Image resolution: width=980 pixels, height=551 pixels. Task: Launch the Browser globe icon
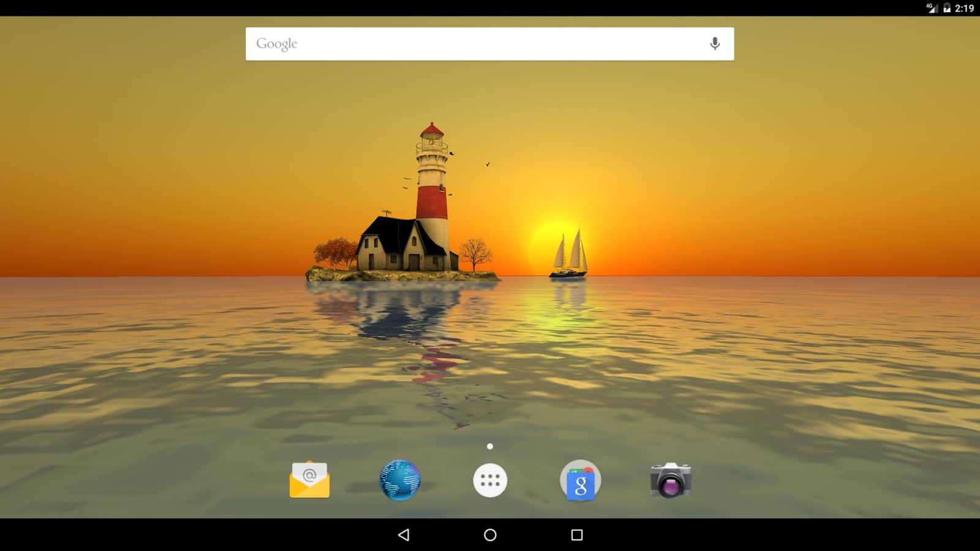400,480
